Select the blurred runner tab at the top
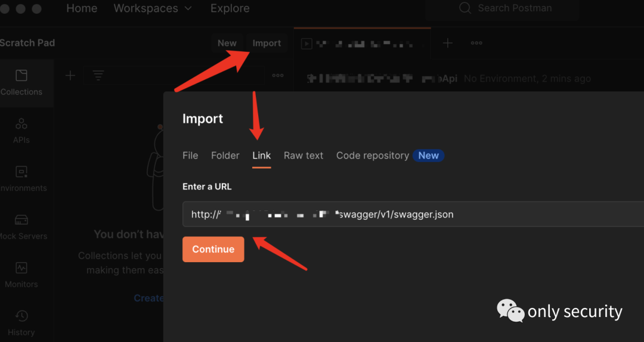The image size is (644, 342). coord(363,43)
